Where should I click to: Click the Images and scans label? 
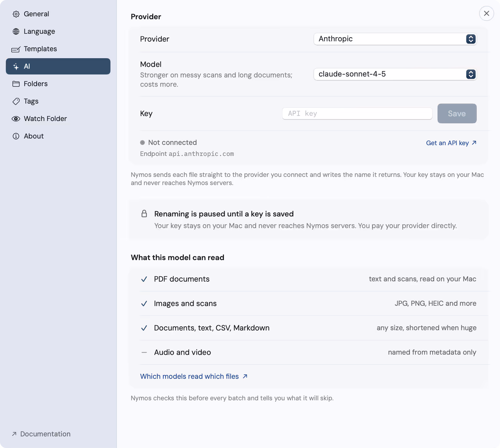185,304
